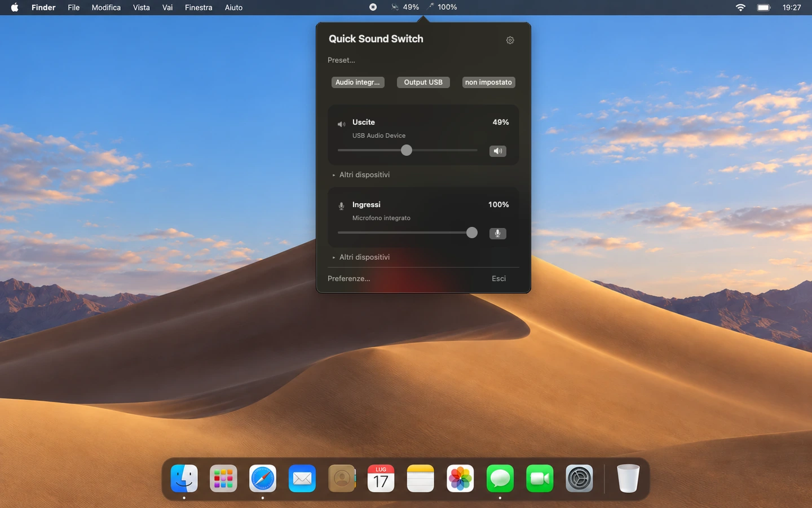Screen dimensions: 812x508
Task: Open the Aiuto menu
Action: 233,7
